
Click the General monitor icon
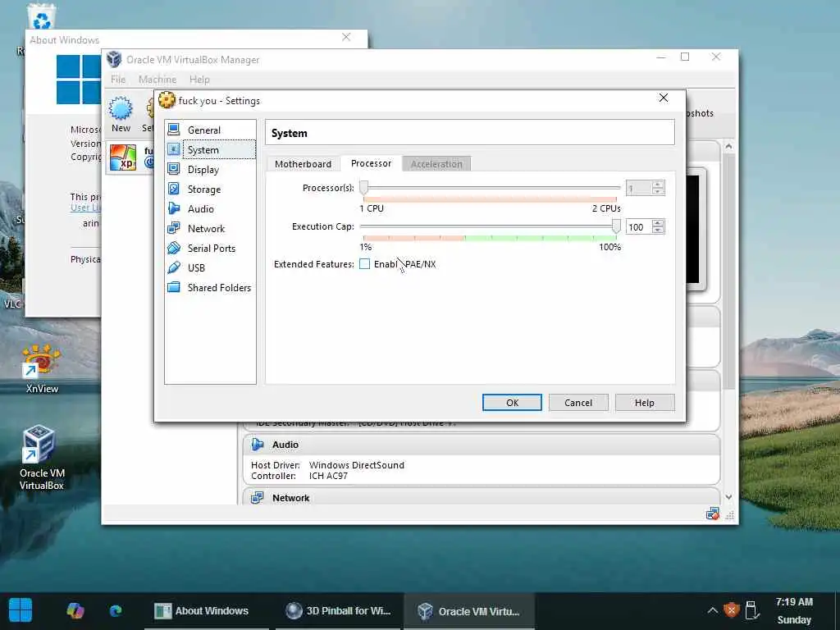(x=174, y=130)
